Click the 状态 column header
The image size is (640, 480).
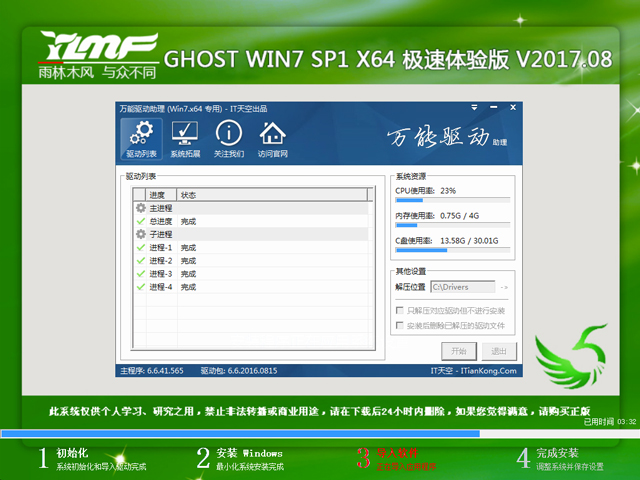pos(272,195)
